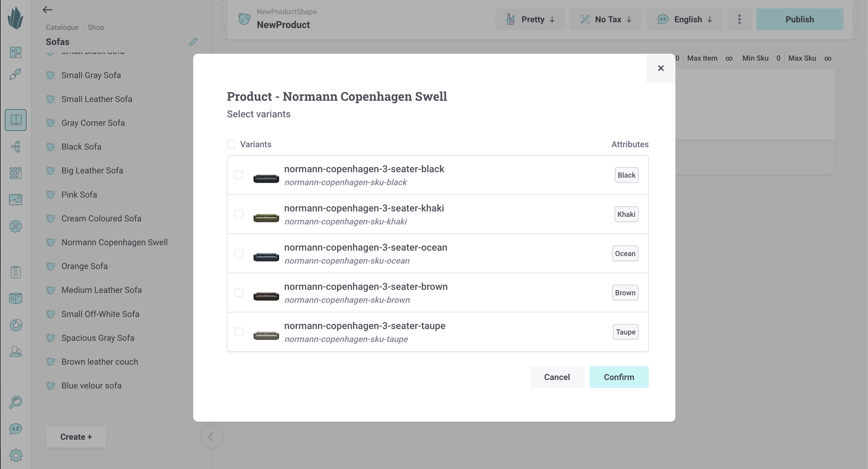Screen dimensions: 868x469
Task: Click the Khaki attribute tag
Action: click(626, 214)
